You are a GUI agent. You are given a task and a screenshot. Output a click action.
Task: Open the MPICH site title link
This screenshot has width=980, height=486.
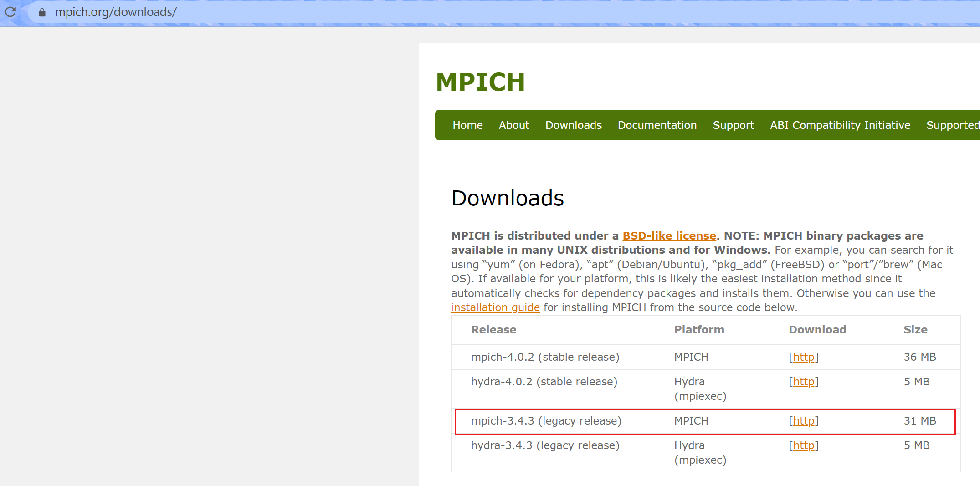480,82
